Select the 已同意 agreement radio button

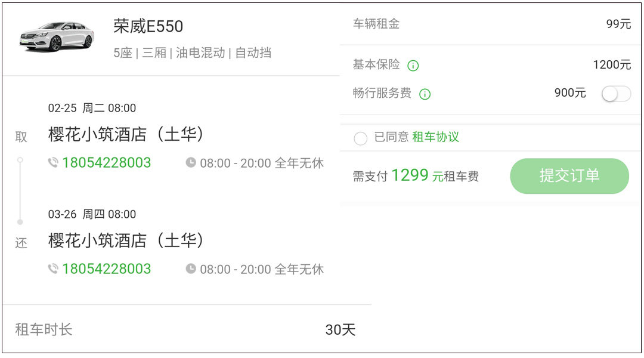[360, 138]
